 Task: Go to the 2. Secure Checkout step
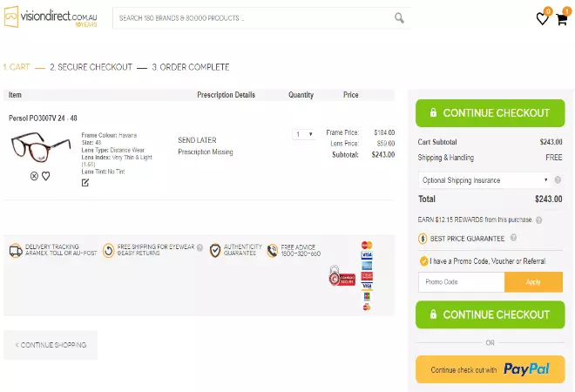point(91,67)
